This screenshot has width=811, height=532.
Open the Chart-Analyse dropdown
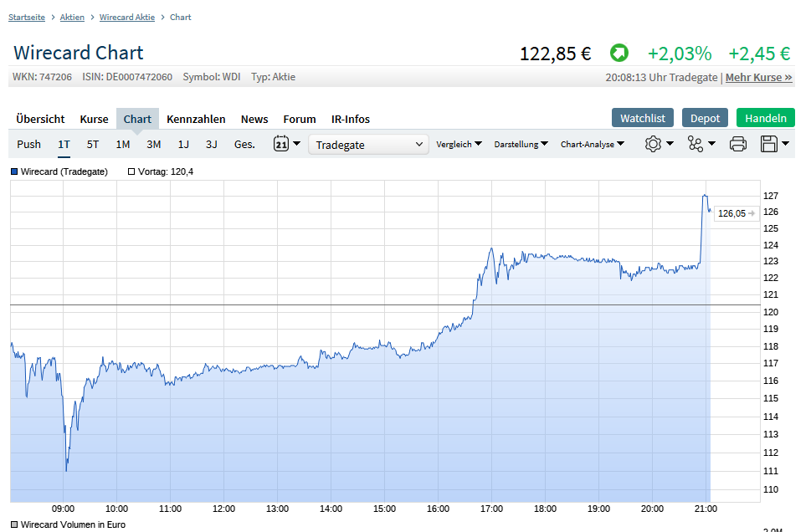tap(593, 144)
